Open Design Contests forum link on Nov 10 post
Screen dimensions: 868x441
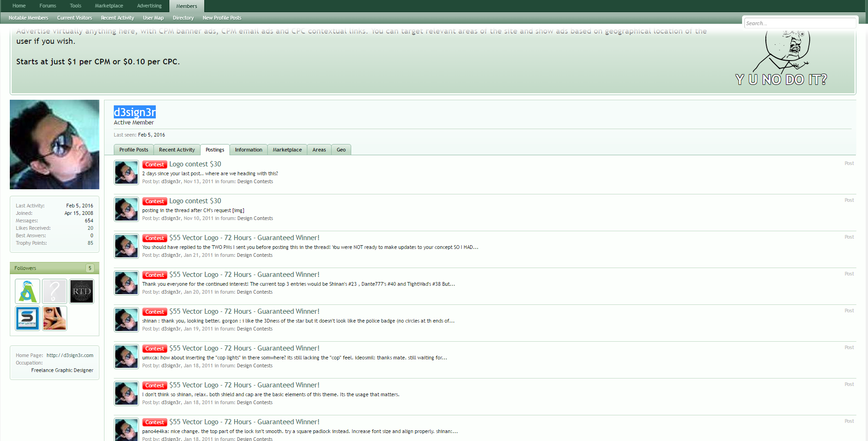255,218
